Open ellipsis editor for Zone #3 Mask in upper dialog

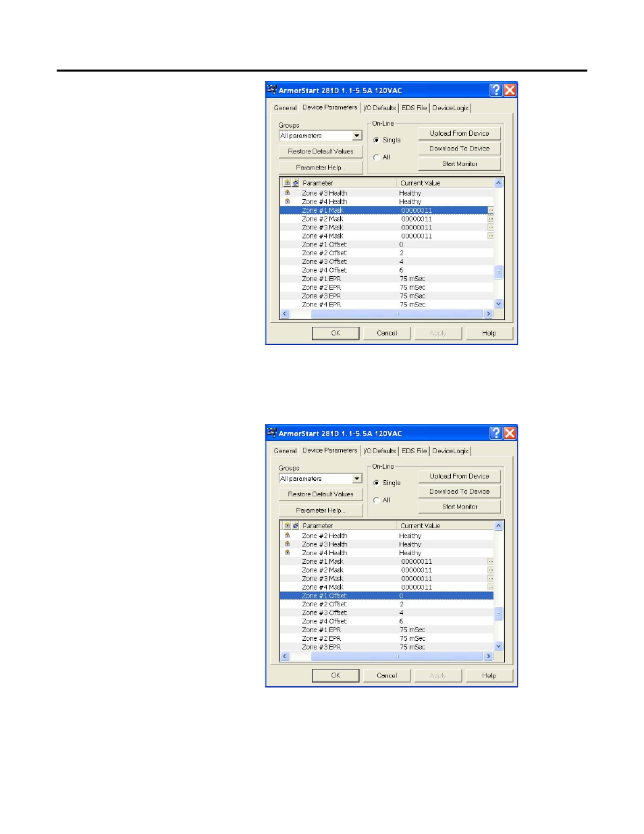click(491, 228)
